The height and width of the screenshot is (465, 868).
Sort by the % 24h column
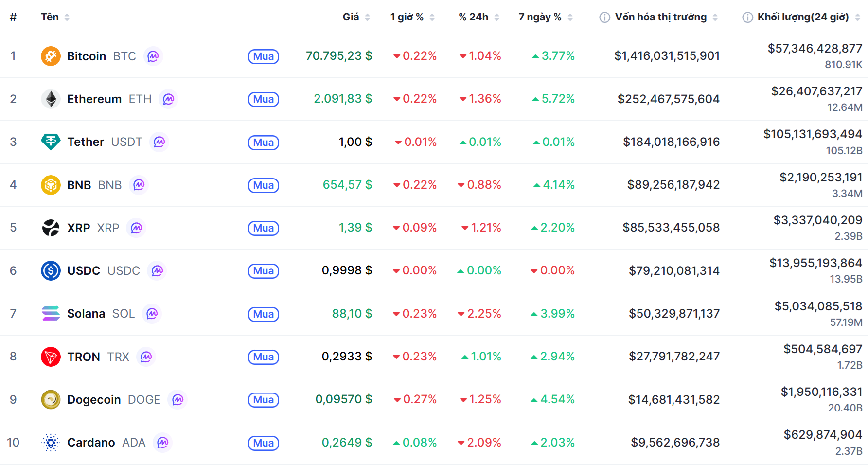pyautogui.click(x=478, y=17)
